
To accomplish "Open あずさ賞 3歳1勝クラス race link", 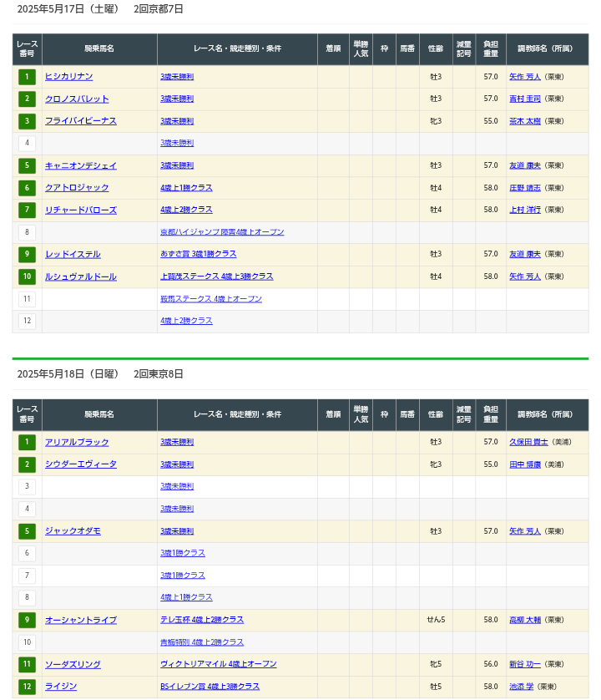I will [199, 254].
